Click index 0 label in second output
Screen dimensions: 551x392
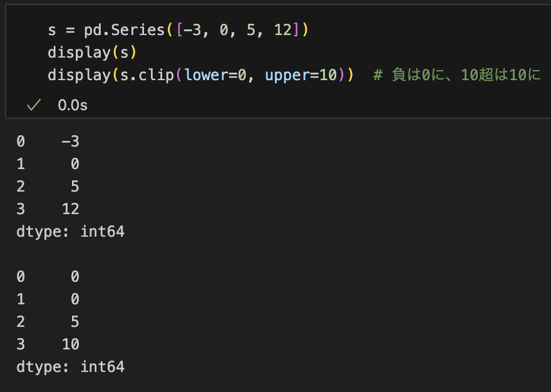click(x=21, y=276)
